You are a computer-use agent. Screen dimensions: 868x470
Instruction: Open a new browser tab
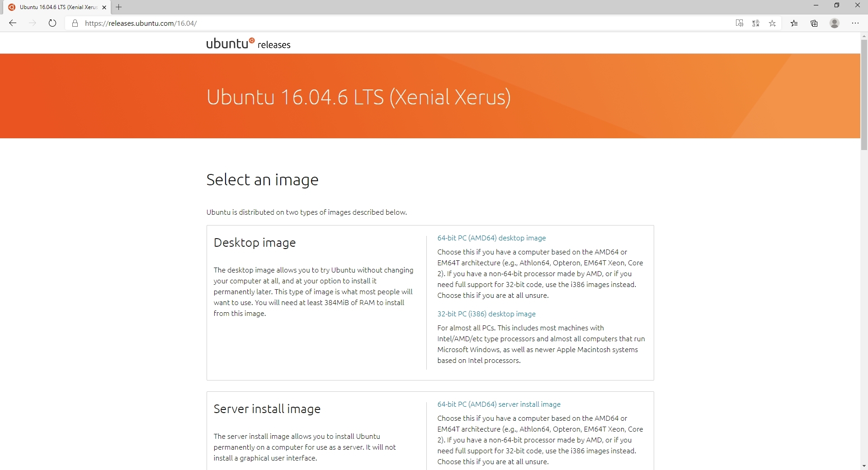[119, 7]
